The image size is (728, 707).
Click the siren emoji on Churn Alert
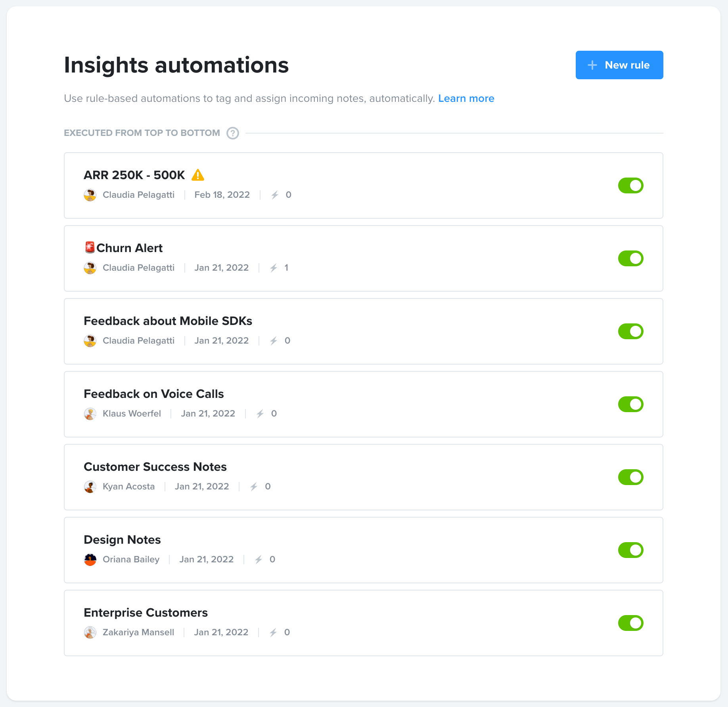tap(90, 247)
